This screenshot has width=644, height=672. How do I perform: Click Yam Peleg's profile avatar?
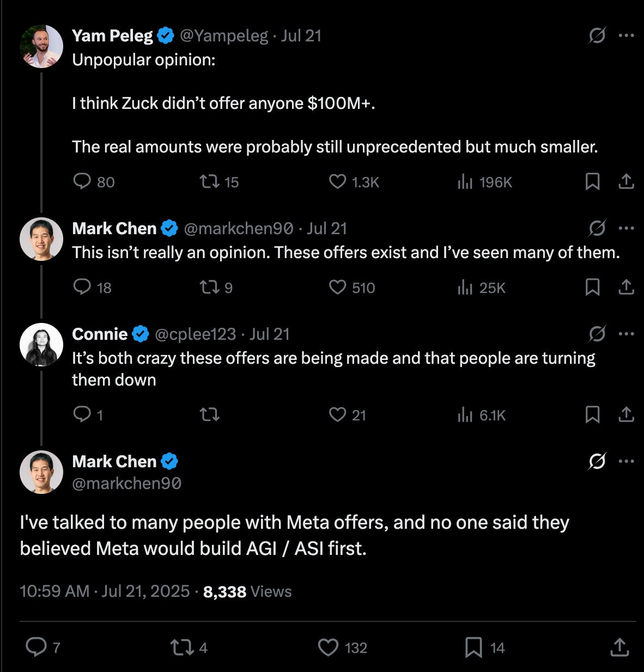tap(41, 46)
